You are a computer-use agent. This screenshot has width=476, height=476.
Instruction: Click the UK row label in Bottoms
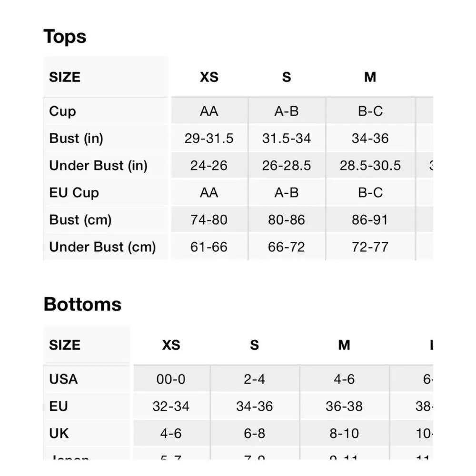point(59,434)
